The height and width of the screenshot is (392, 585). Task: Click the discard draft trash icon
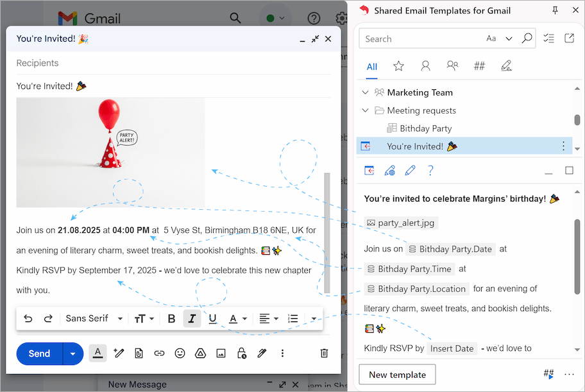[x=324, y=353]
